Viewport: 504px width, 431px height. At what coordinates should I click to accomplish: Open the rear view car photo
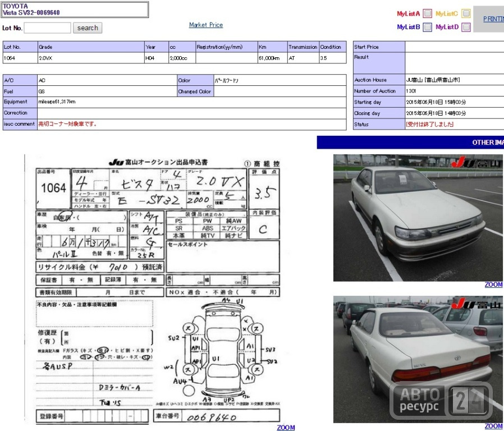pos(418,359)
